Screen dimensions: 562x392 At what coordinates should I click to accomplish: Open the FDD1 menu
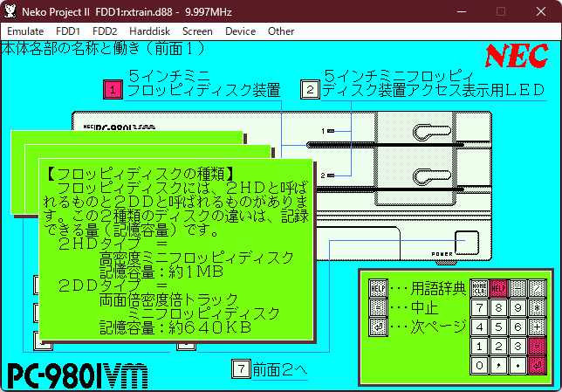click(68, 31)
